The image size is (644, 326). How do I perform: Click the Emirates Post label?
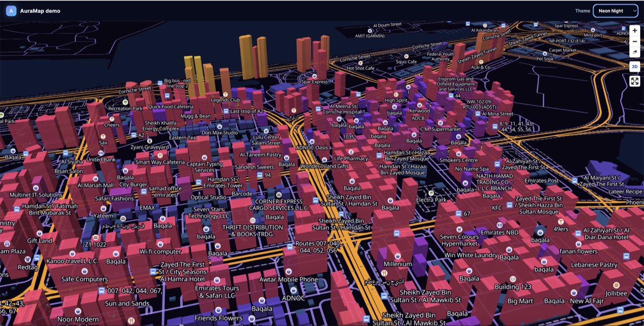click(x=542, y=181)
